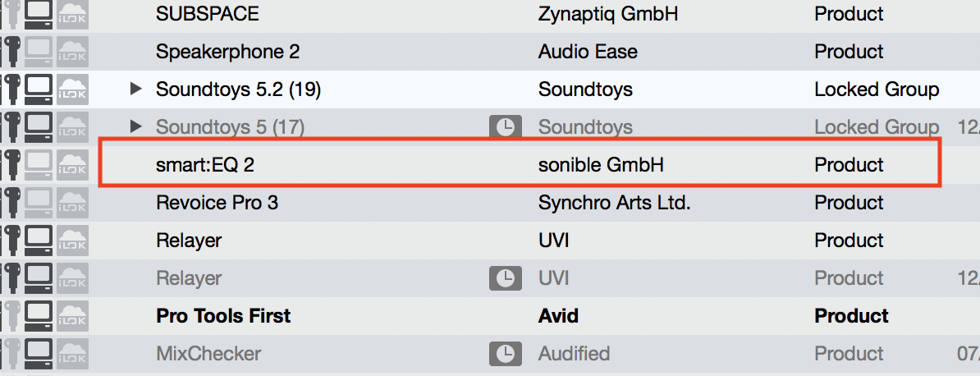Click the clock icon beside Soundtoys 5 (17)
Screen dimensions: 980x376
pyautogui.click(x=505, y=127)
